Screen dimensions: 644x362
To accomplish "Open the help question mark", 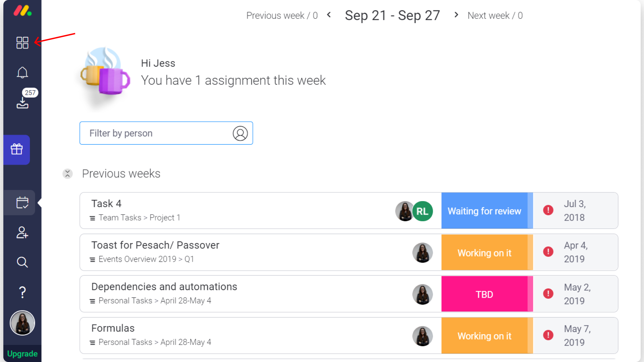I will click(22, 292).
